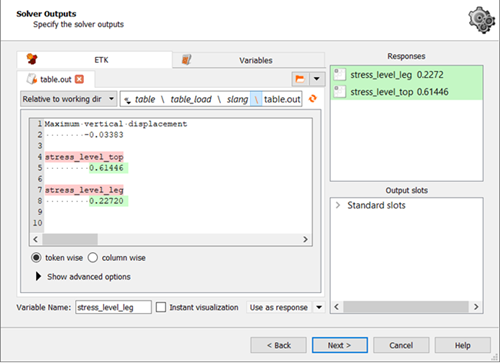Viewport: 500px width, 363px height.
Task: Click the Next button
Action: 340,345
